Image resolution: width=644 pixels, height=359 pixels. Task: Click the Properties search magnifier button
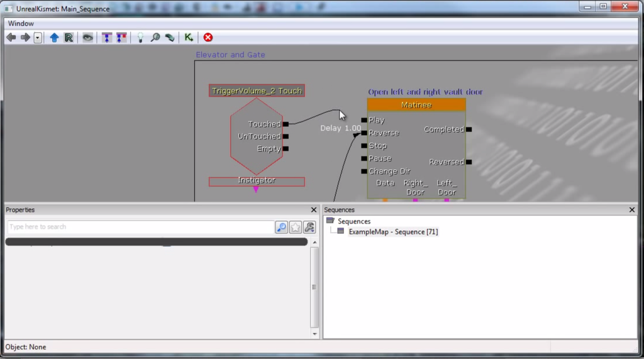tap(281, 227)
